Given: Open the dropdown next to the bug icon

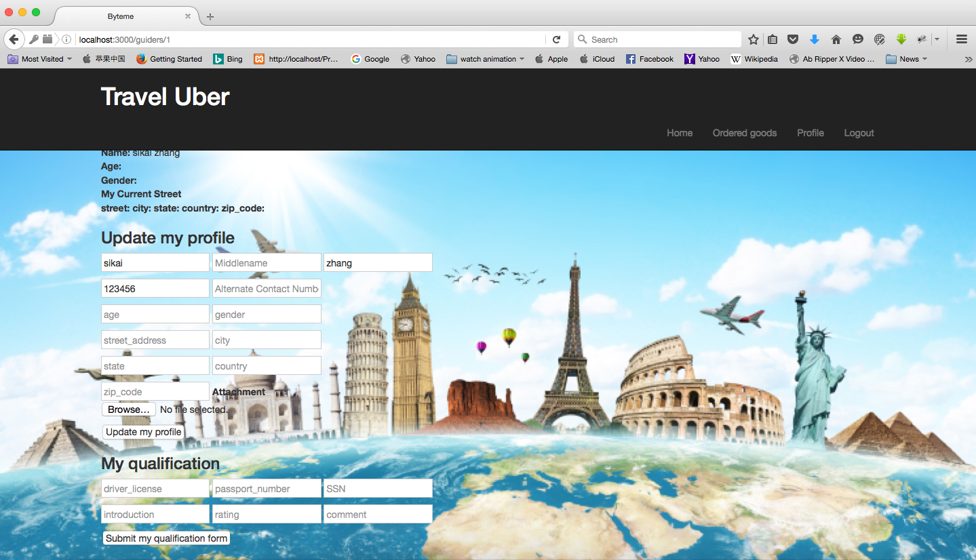Looking at the screenshot, I should point(937,39).
